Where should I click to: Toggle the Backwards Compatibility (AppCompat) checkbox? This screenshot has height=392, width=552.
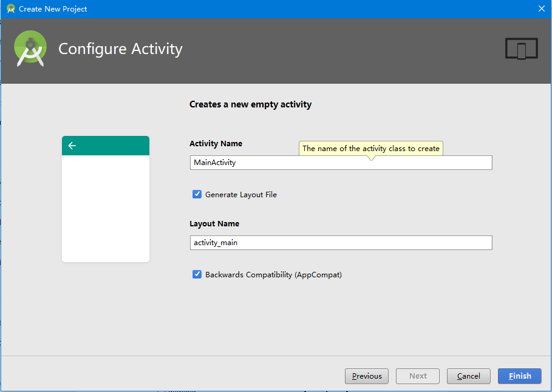pos(197,274)
